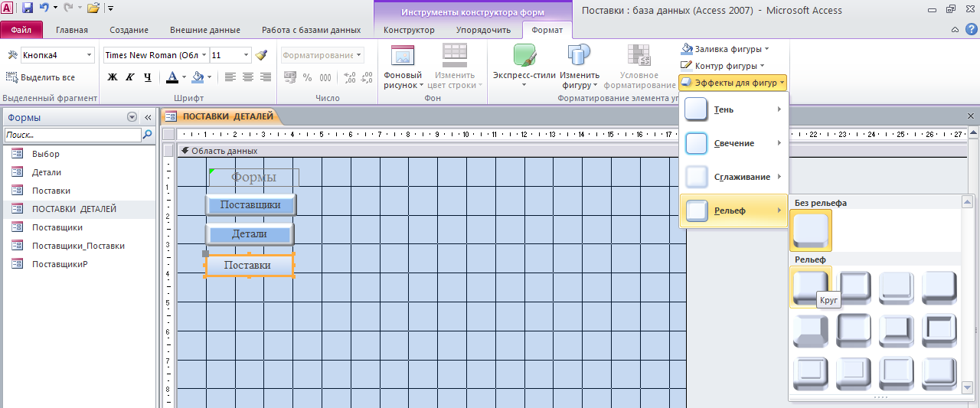Open Экспресс-стили gallery

pyautogui.click(x=524, y=67)
